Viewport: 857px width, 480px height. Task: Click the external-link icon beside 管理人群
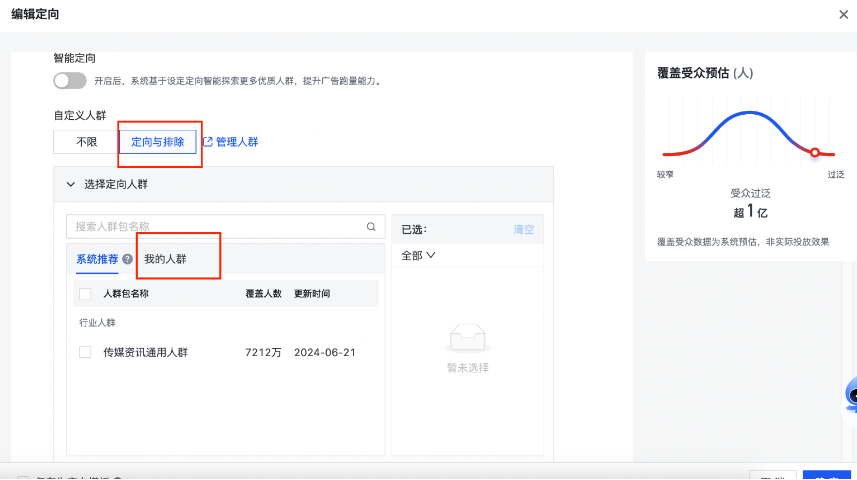[x=208, y=142]
